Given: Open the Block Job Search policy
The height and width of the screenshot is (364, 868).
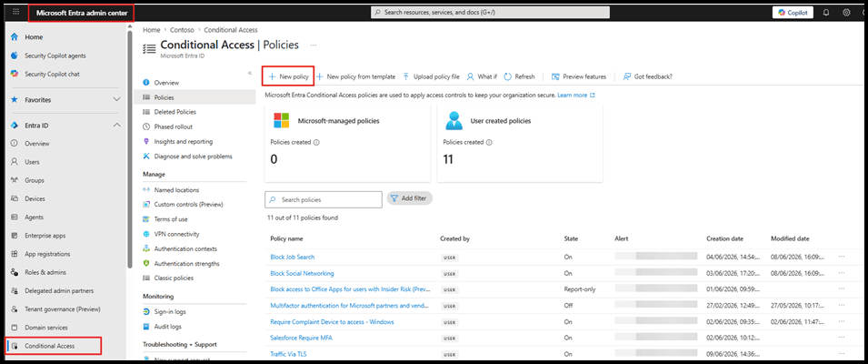Looking at the screenshot, I should tap(293, 257).
